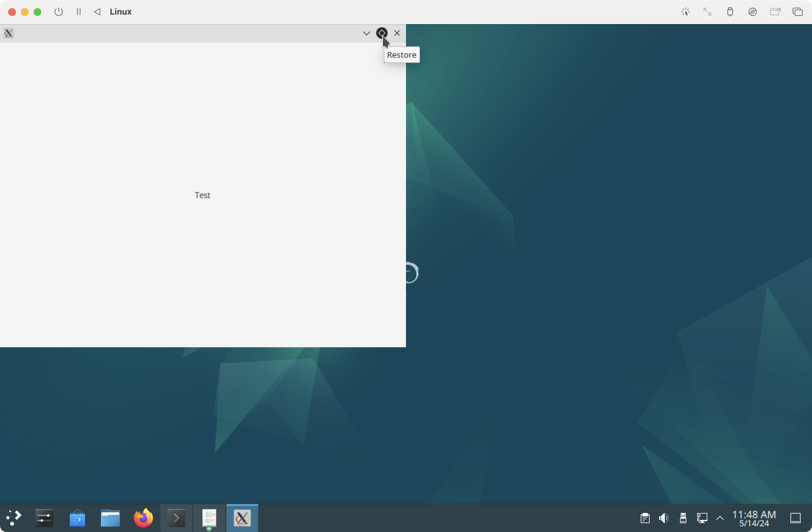
Task: Click the Show Desktop button
Action: point(796,518)
